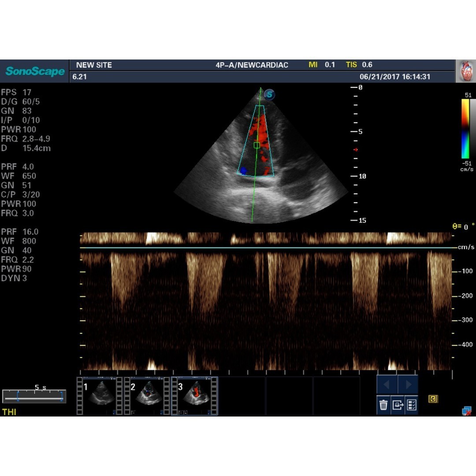Click the yellow C cine film icon

coord(433,399)
